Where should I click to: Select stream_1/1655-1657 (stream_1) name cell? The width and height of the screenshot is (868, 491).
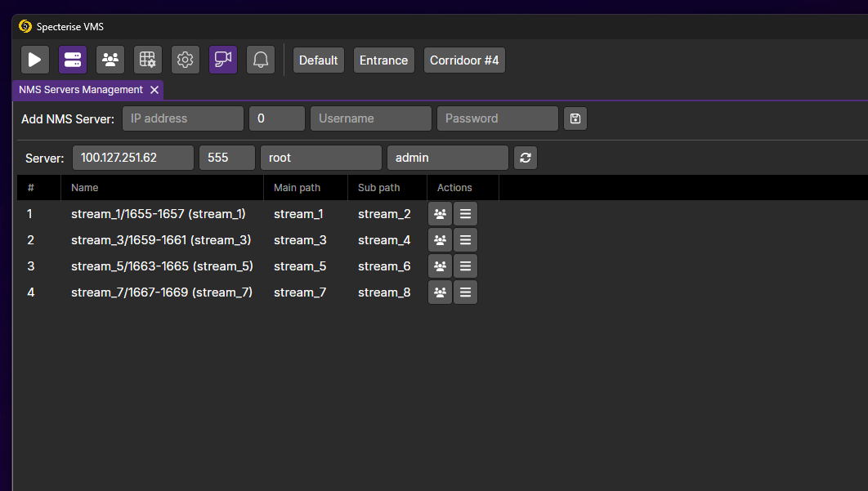159,214
